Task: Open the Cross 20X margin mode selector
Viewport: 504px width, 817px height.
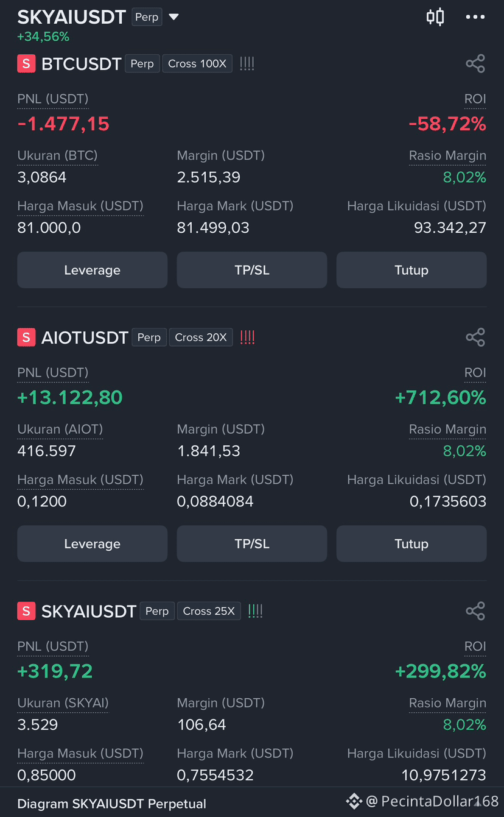Action: (201, 337)
